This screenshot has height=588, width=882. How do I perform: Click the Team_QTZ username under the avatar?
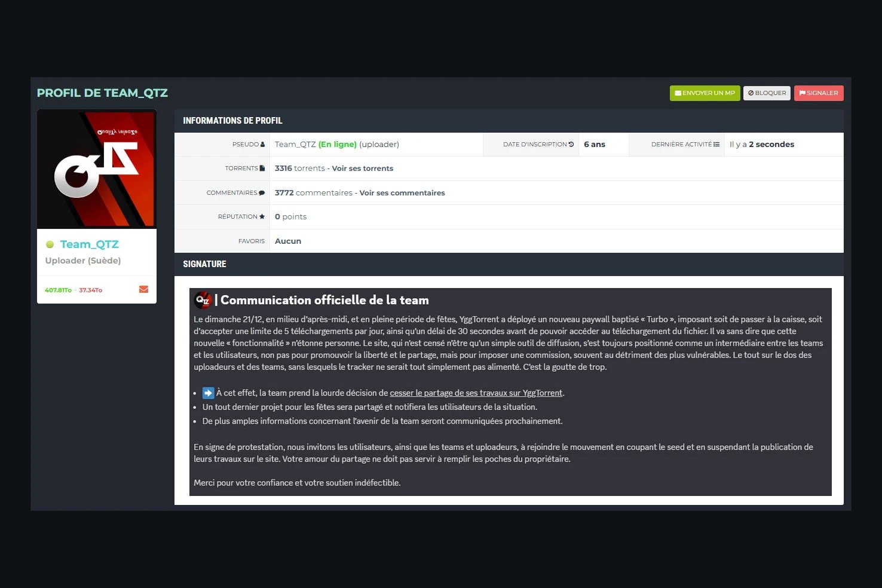pos(90,244)
